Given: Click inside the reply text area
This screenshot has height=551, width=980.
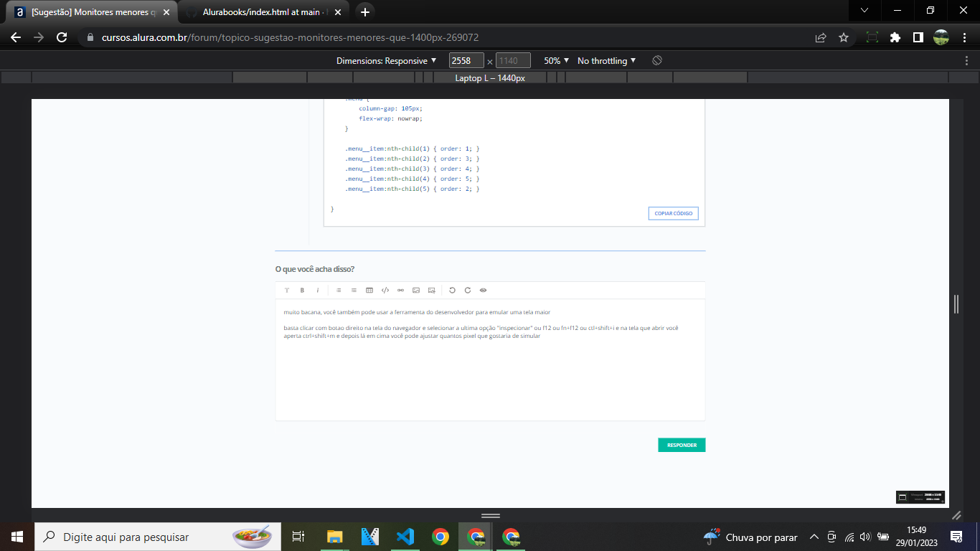Looking at the screenshot, I should coord(490,359).
